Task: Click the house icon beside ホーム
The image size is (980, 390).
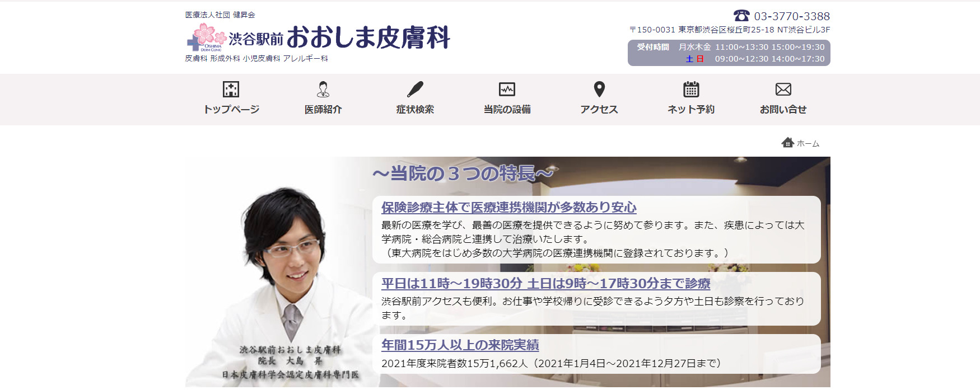Action: tap(787, 143)
